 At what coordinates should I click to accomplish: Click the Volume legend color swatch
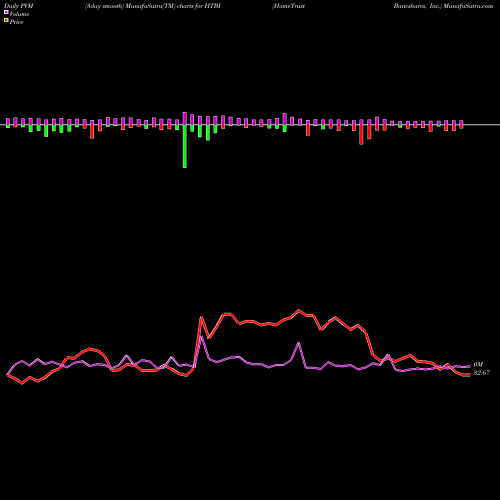(6, 13)
